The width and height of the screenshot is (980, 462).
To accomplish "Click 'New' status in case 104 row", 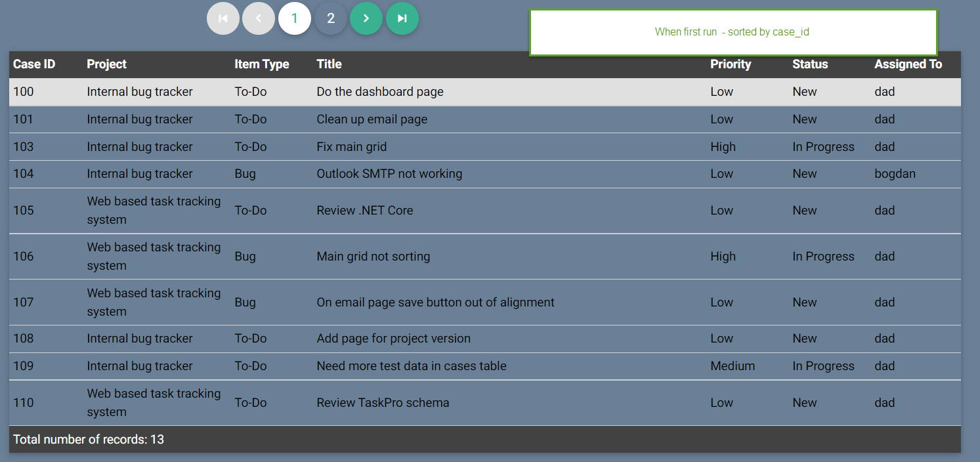I will tap(805, 174).
